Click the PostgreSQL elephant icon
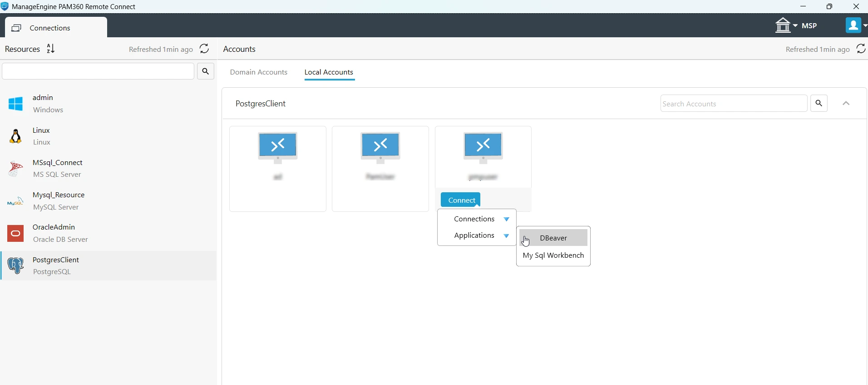 click(x=15, y=265)
